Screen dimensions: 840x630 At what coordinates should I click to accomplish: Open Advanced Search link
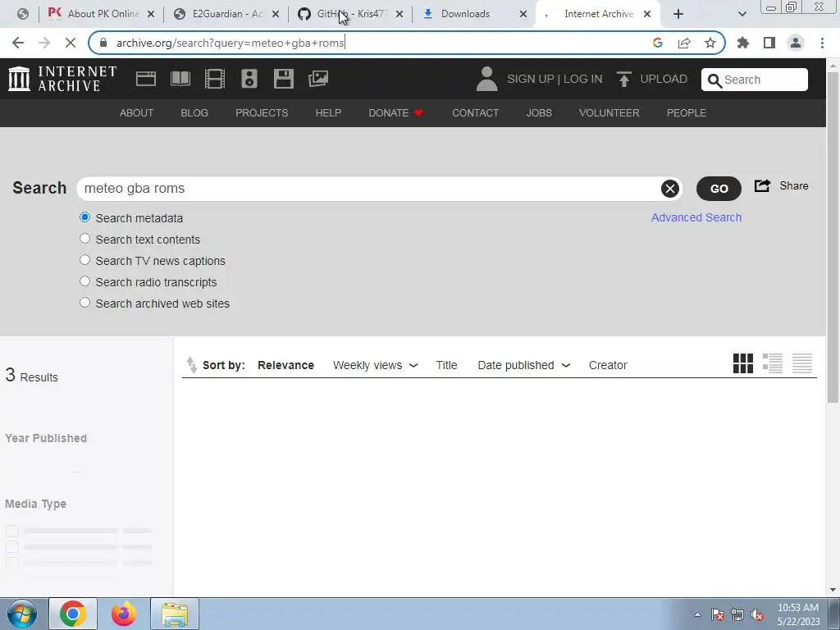[x=696, y=217]
